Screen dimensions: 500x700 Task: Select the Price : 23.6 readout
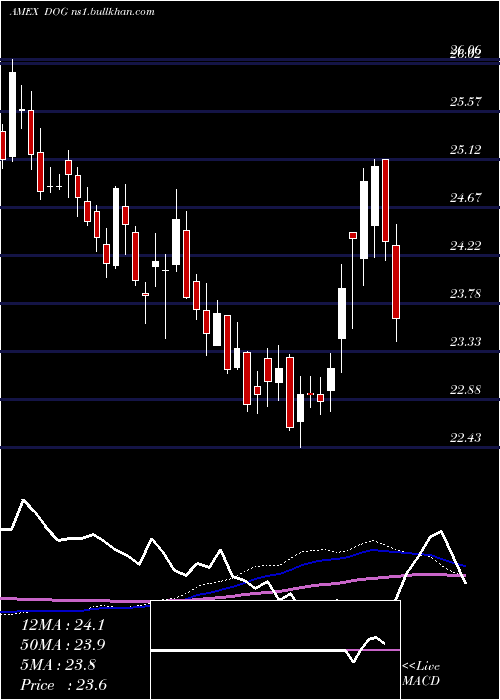(63, 685)
